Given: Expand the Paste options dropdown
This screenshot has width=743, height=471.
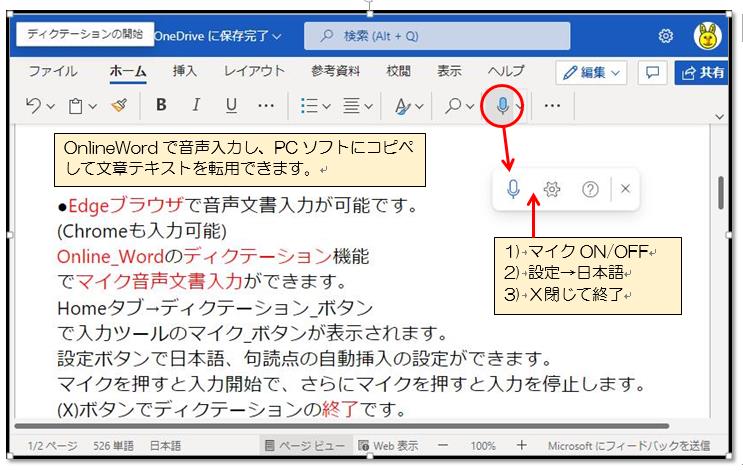Looking at the screenshot, I should (93, 106).
